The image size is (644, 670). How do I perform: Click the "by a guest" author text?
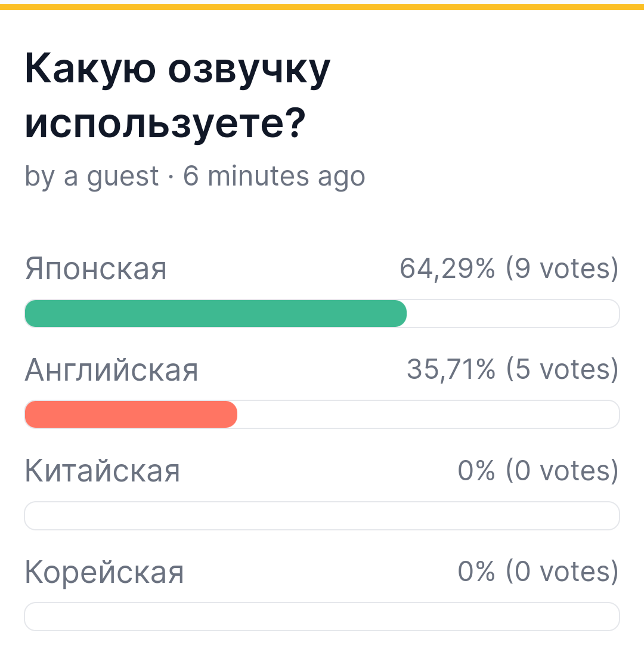pyautogui.click(x=92, y=176)
